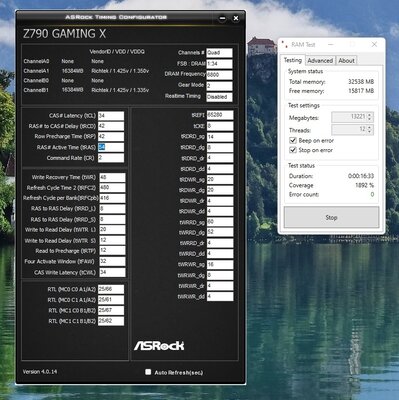The image size is (399, 400).
Task: Enable Auto Refresh(sec.) checkbox
Action: 148,372
